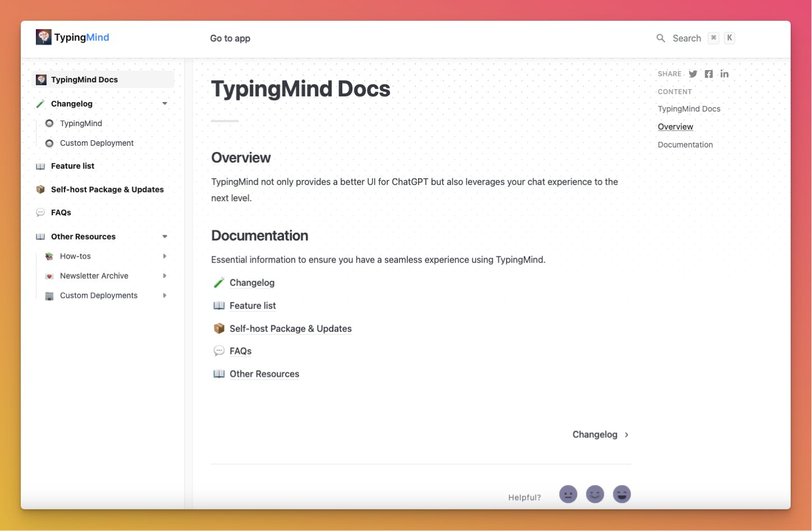Jump to Overview in table of contents
Image resolution: width=812 pixels, height=531 pixels.
point(675,127)
